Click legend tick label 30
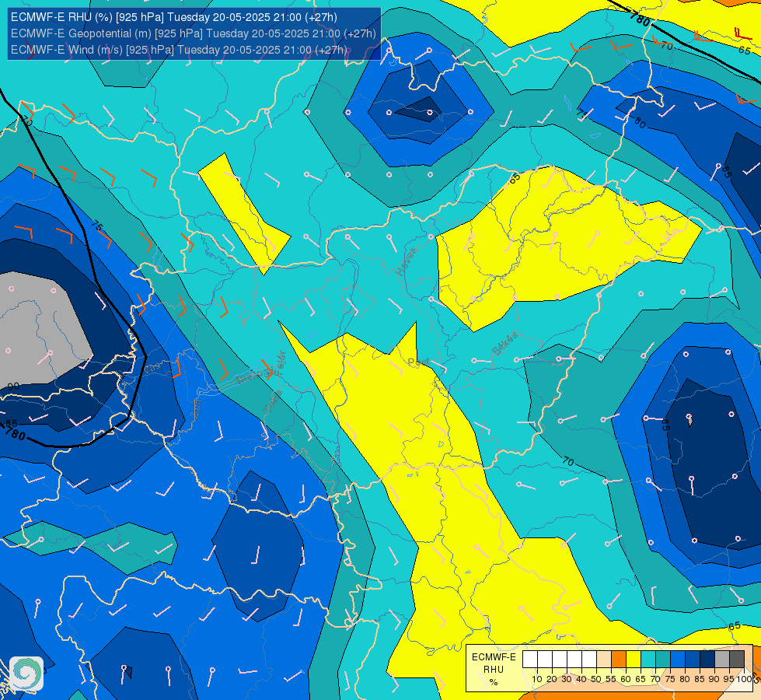The width and height of the screenshot is (761, 700). pos(567,679)
